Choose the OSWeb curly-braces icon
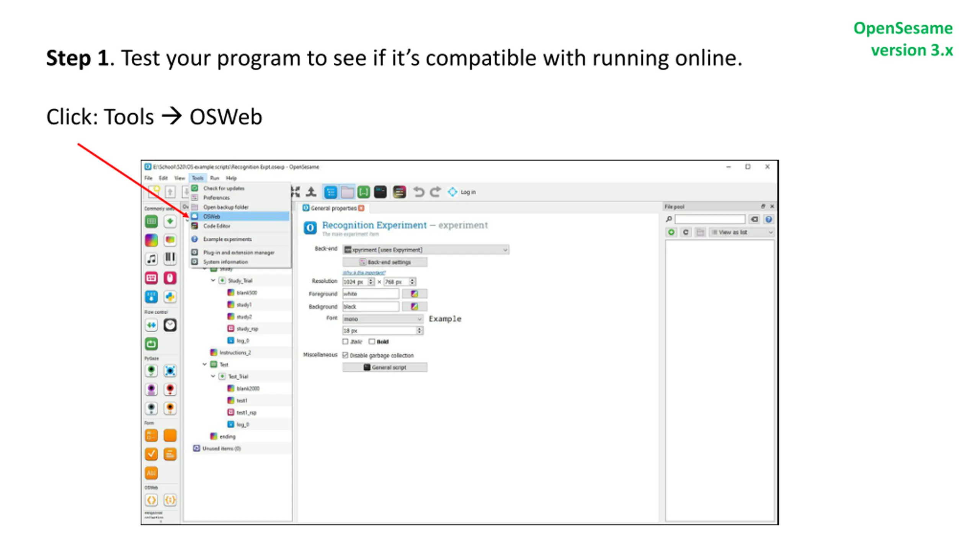 (170, 500)
